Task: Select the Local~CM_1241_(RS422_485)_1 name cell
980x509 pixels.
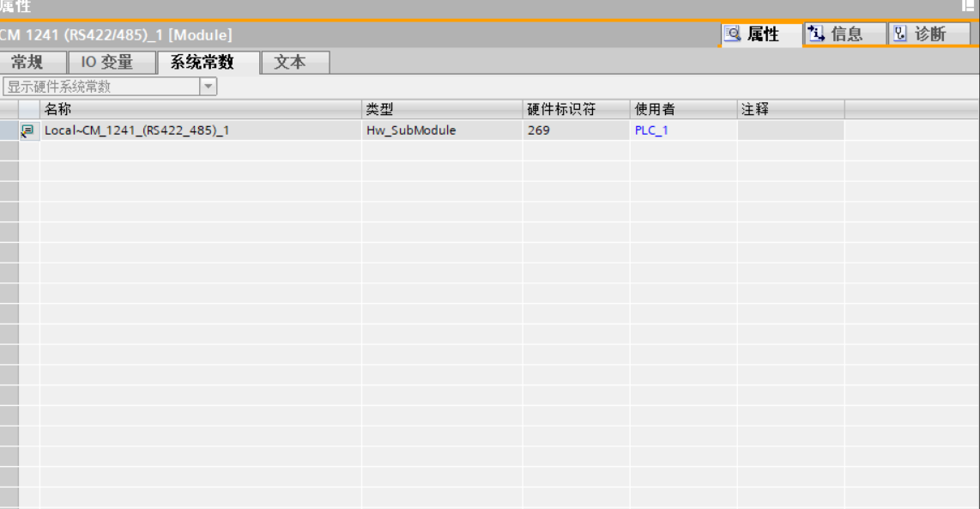Action: click(x=137, y=130)
